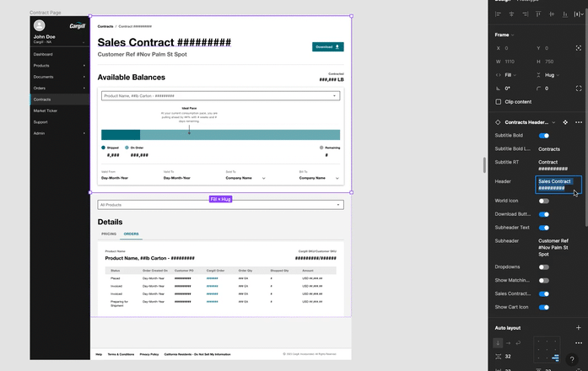588x371 pixels.
Task: Click horizontal resizing Fill arrows icon
Action: [x=498, y=75]
